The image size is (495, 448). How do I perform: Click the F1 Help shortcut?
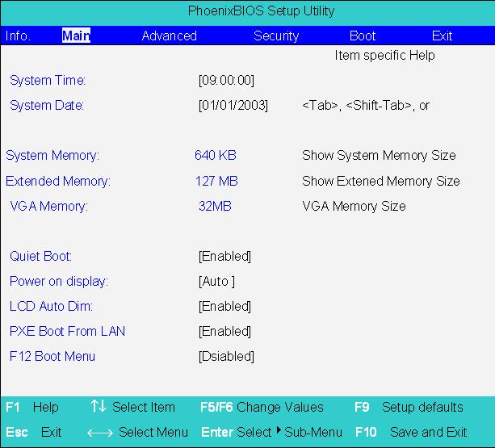click(x=32, y=407)
